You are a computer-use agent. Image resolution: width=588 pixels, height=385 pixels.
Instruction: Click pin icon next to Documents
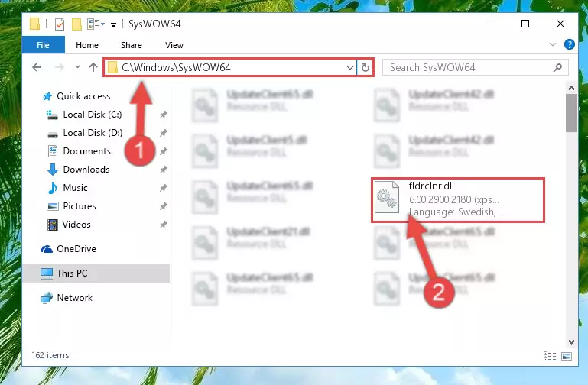(163, 152)
